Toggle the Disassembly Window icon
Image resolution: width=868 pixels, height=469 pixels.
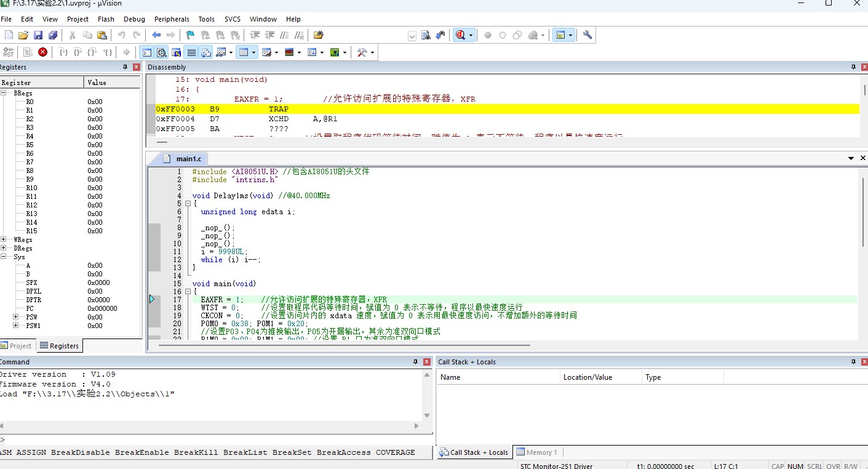(161, 52)
